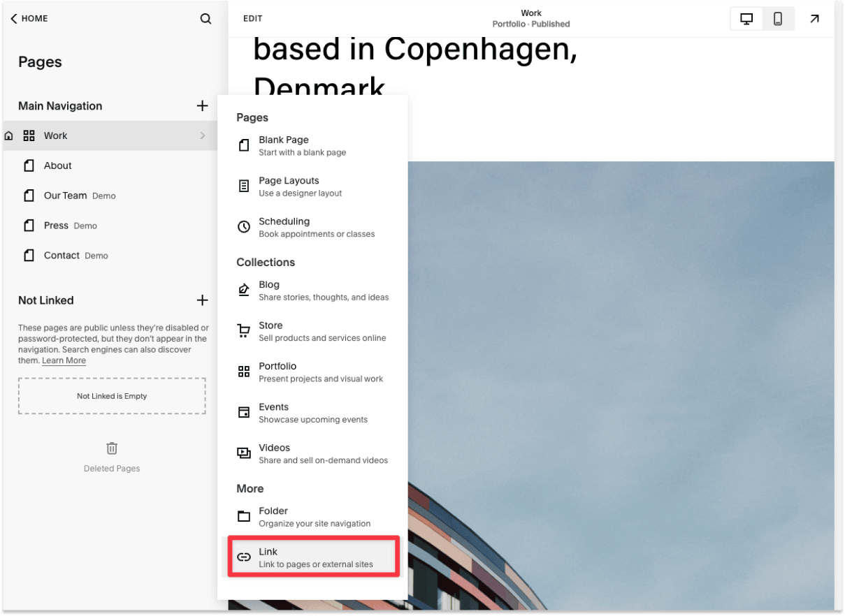Select the Scheduling clock icon

tap(243, 227)
